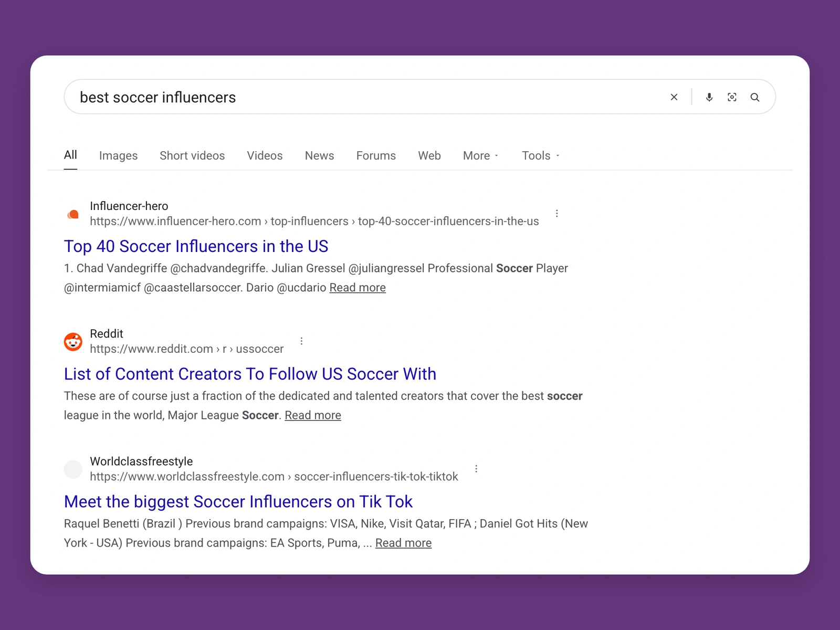Switch to the Web tab
This screenshot has width=840, height=630.
429,156
